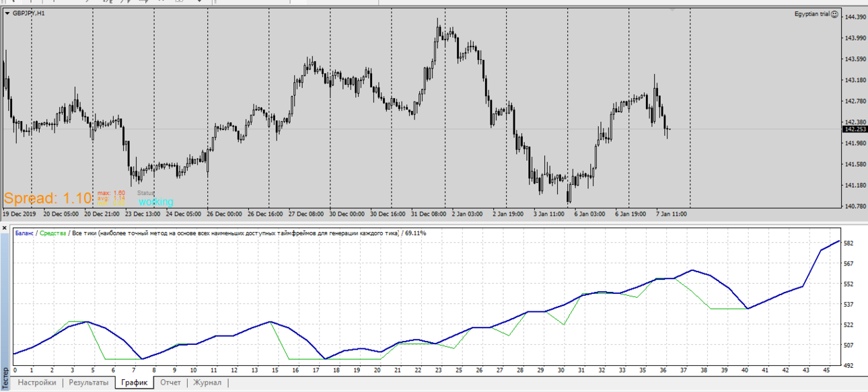Click the 27 Dec 08:00 time label

306,214
